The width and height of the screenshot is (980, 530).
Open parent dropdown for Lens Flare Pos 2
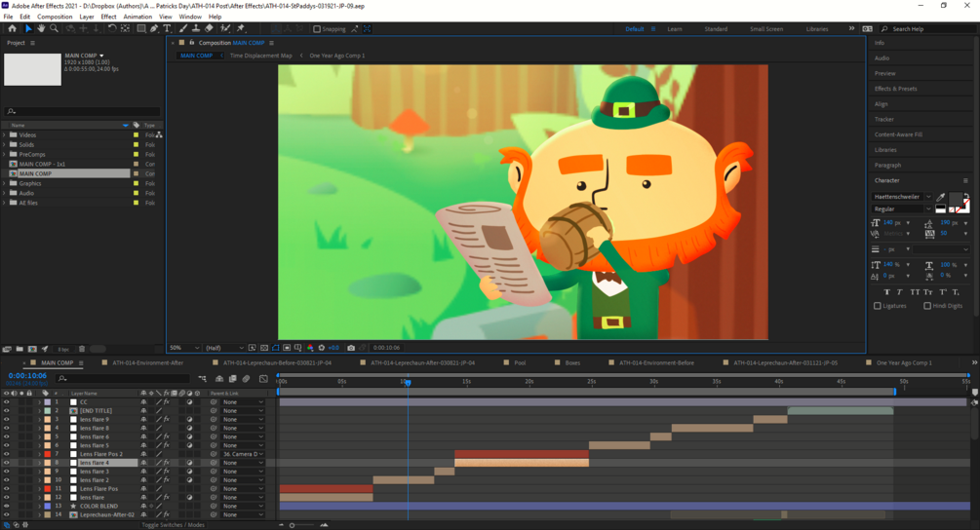pos(243,454)
